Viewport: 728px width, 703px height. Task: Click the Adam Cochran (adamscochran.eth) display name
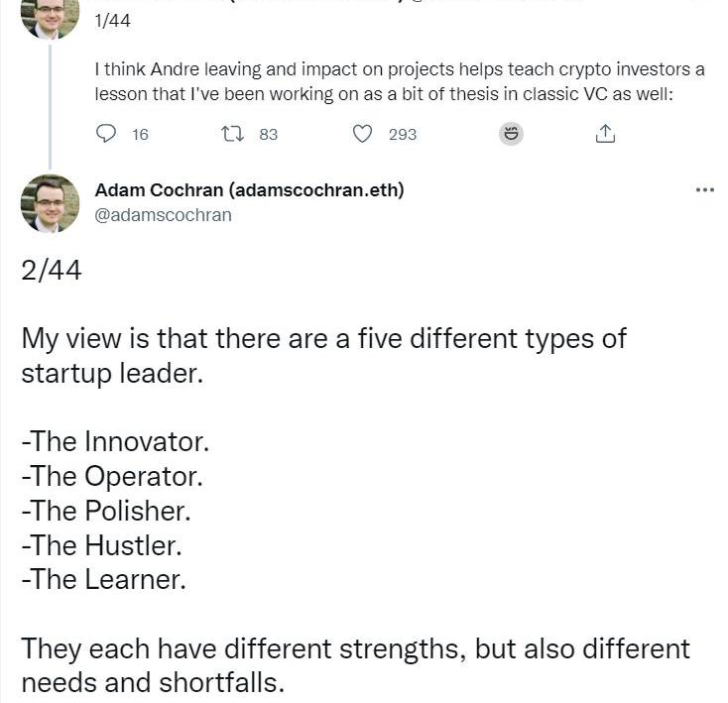coord(249,190)
